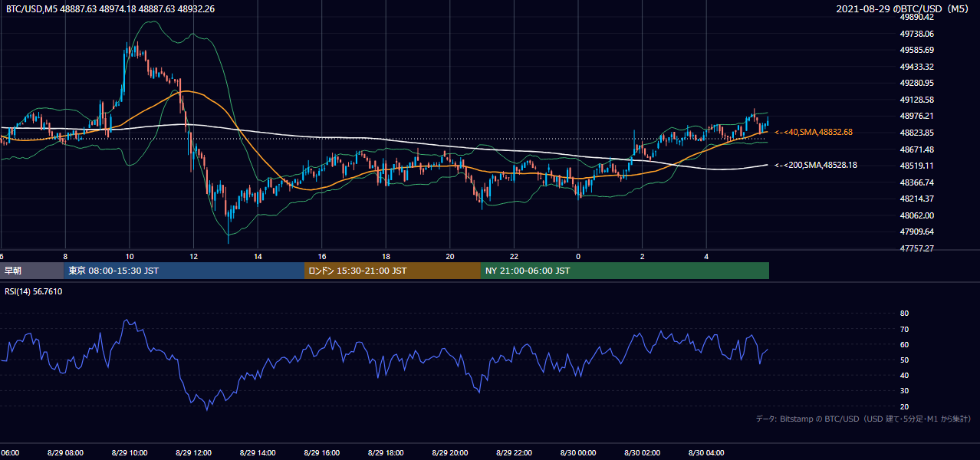The width and height of the screenshot is (980, 460).
Task: Click hour tick 22 under price chart
Action: coord(515,257)
